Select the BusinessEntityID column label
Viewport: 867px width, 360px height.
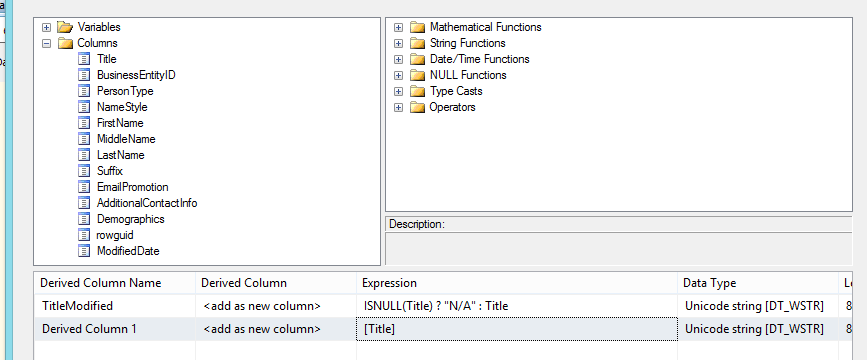136,75
